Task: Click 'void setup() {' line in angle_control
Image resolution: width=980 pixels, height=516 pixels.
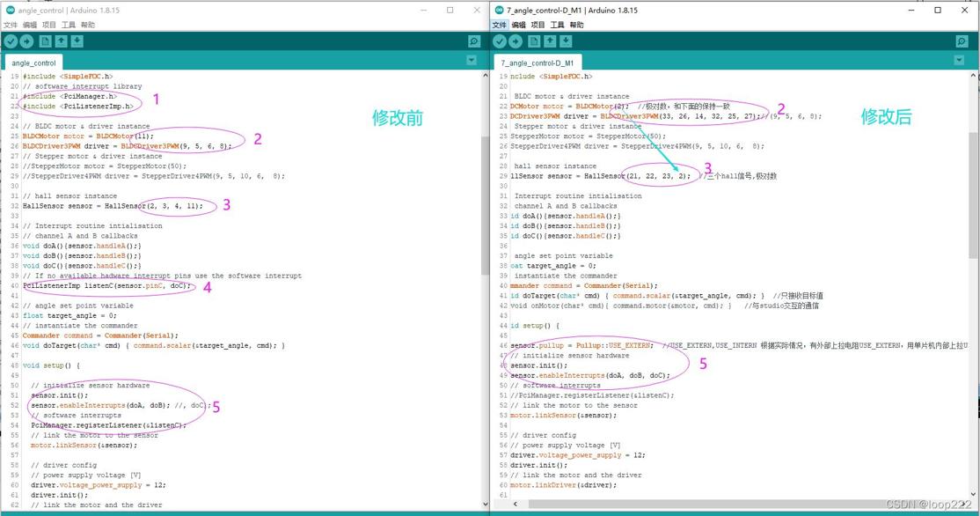Action: click(x=51, y=366)
